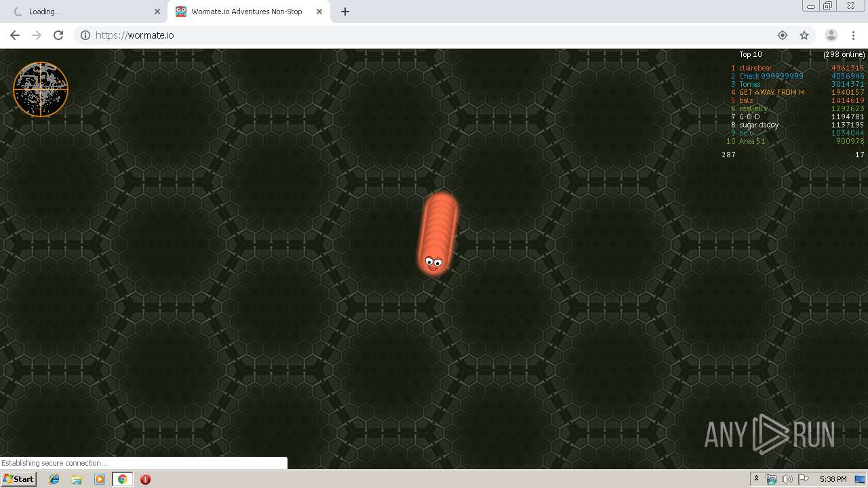868x488 pixels.
Task: Click leaderboard entry realjelly
Action: click(753, 108)
